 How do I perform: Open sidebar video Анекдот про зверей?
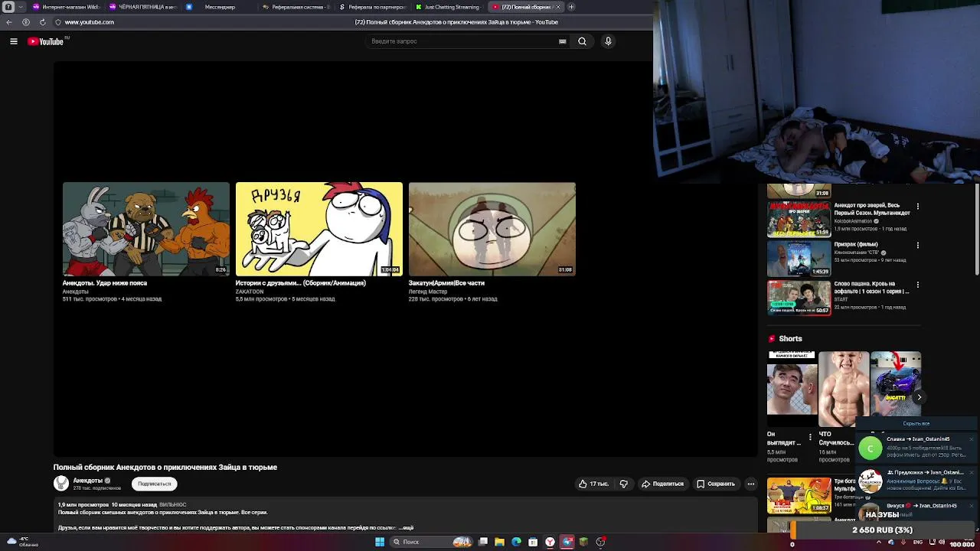[799, 220]
